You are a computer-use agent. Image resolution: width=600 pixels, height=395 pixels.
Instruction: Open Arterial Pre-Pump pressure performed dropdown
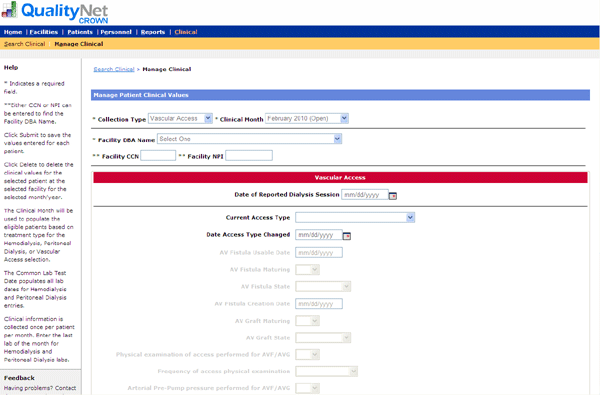(x=308, y=388)
